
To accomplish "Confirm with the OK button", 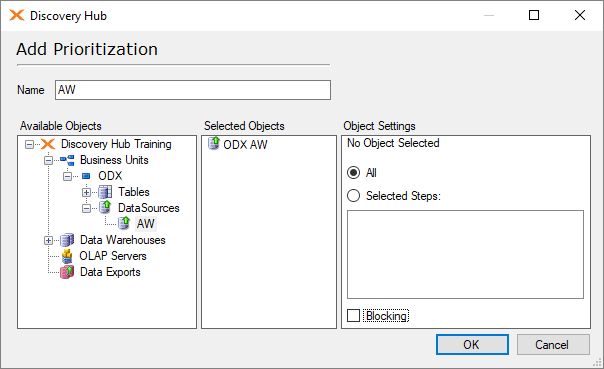I will point(472,344).
